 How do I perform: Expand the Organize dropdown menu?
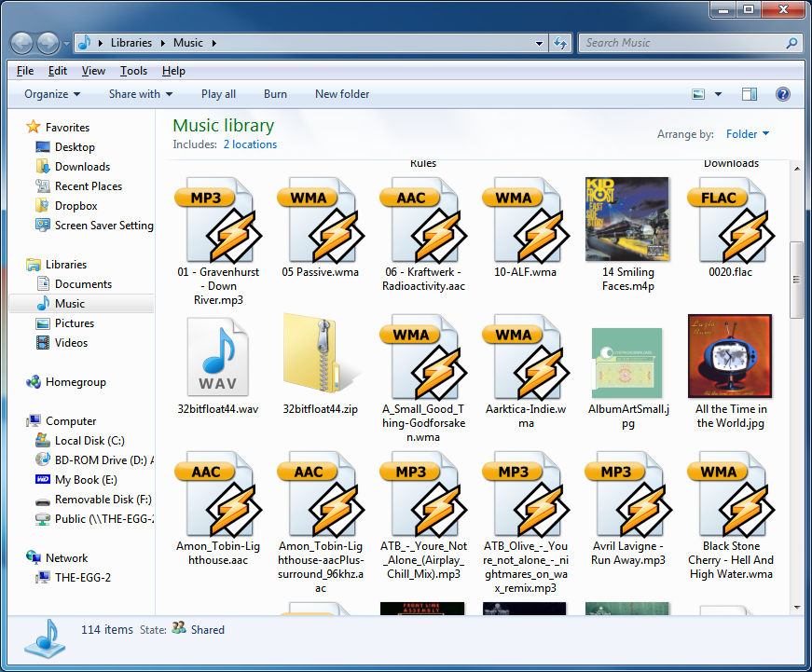52,94
